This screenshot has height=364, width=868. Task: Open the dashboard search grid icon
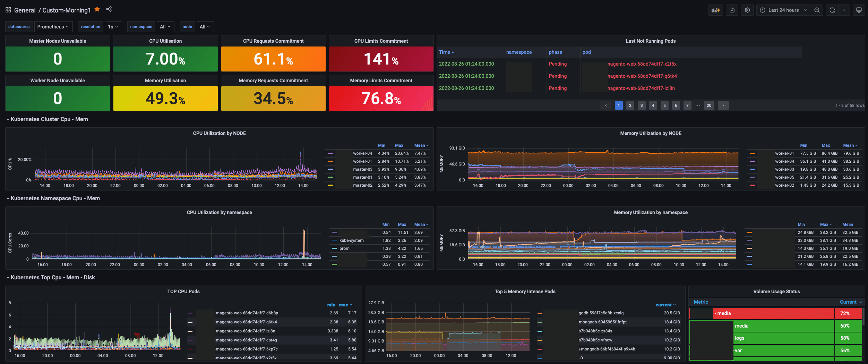[8, 10]
